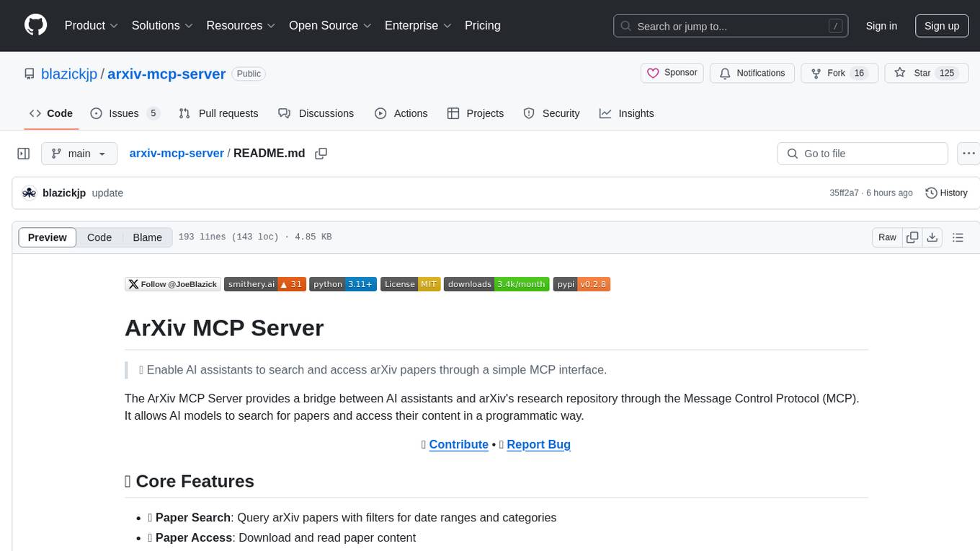Open the Follow @JoeBlazick badge

(x=173, y=284)
